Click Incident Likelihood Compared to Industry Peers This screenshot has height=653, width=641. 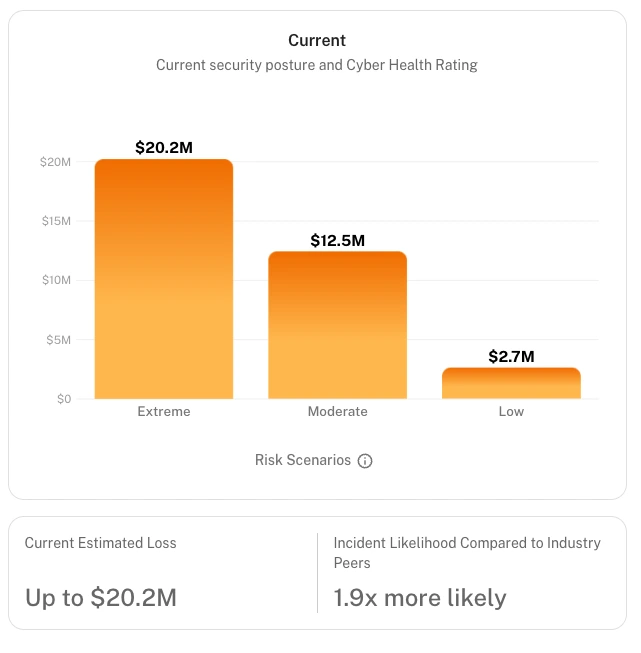point(466,552)
